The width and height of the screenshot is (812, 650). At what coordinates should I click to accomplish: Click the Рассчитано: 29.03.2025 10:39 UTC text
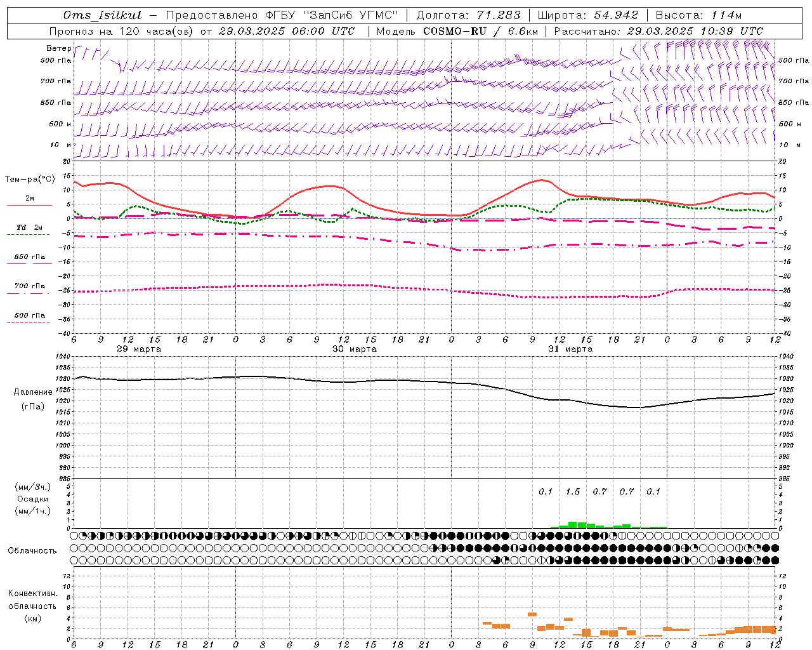658,31
